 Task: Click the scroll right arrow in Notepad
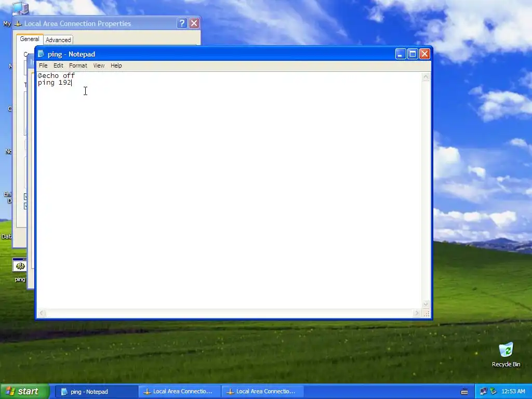(x=417, y=313)
